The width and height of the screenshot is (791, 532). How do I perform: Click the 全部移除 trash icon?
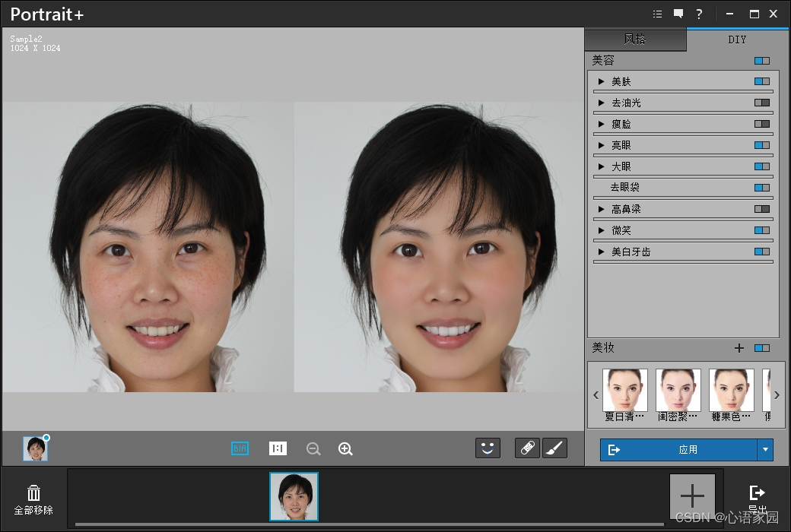[x=33, y=492]
